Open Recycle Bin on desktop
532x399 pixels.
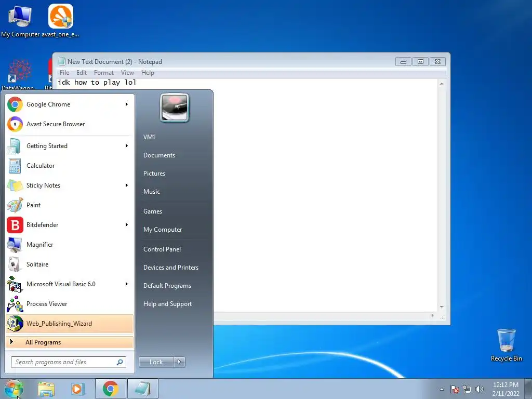coord(506,345)
